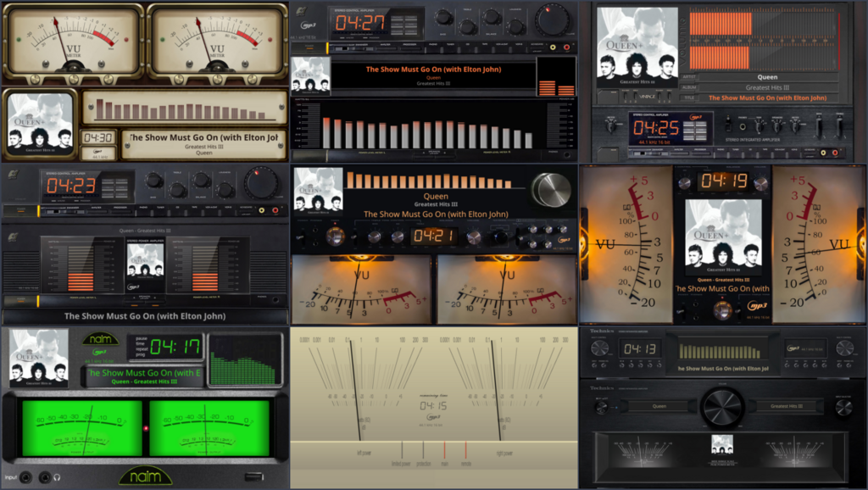
Task: Click the Title field in 04:25 skin
Action: pos(767,97)
